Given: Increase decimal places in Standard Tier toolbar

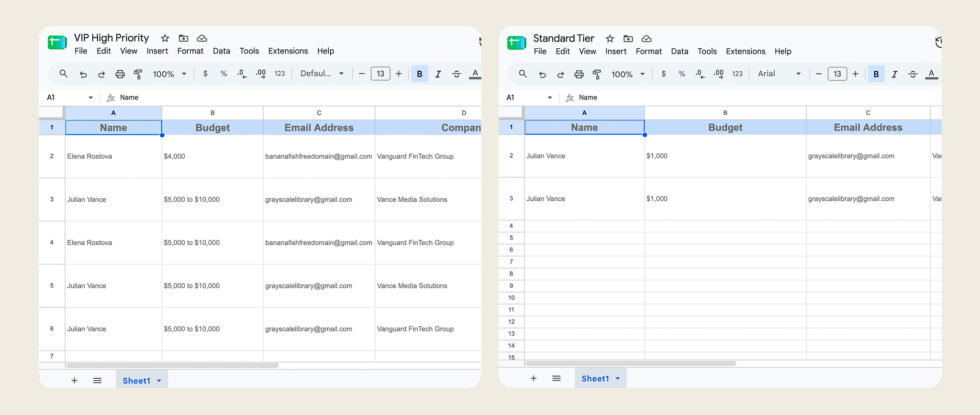Looking at the screenshot, I should tap(718, 74).
